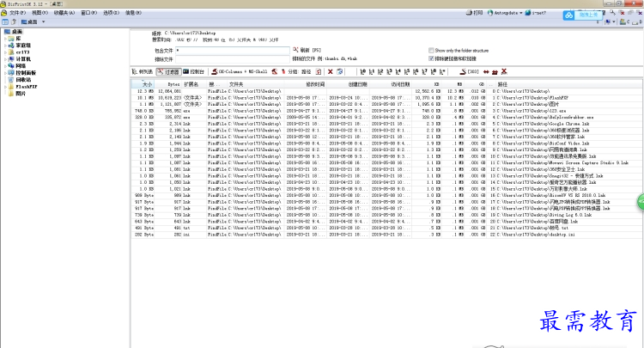Click the 打印 print button
The image size is (644, 348).
coord(474,13)
